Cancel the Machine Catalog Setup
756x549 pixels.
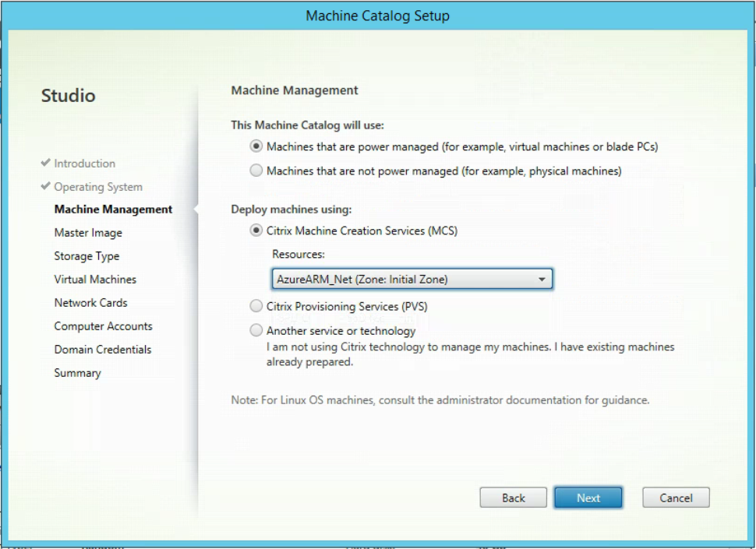(676, 498)
